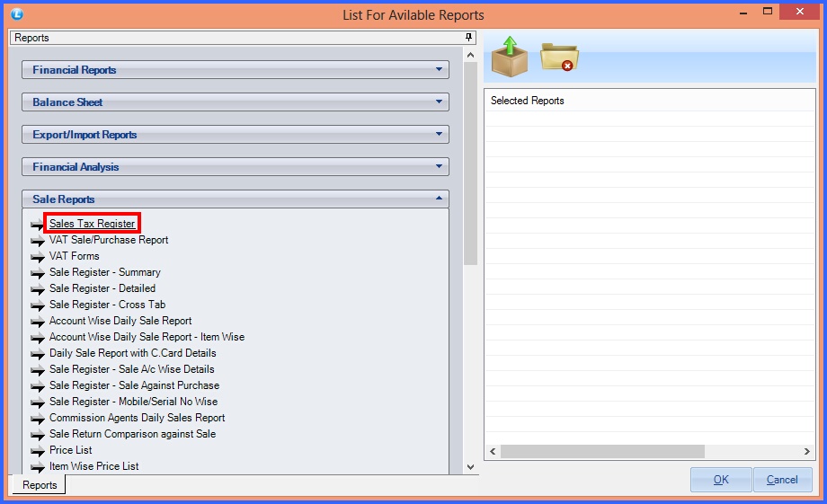Collapse the Sale Reports section
827x504 pixels.
click(236, 199)
